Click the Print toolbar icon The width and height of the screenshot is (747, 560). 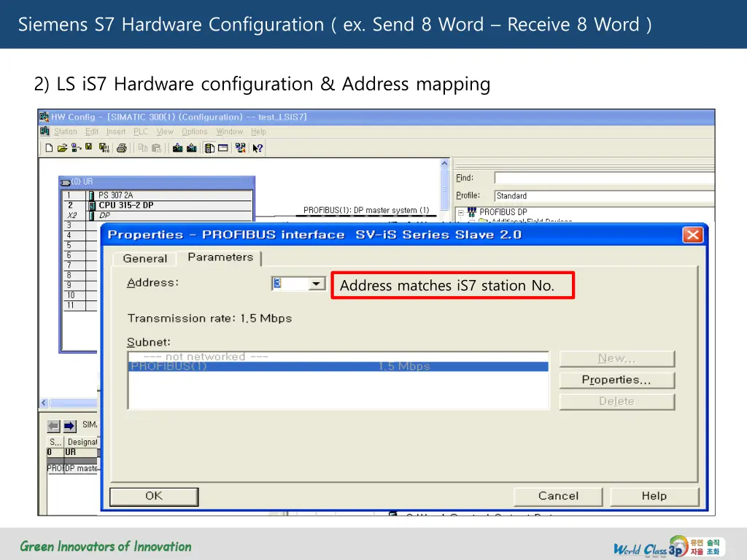122,148
